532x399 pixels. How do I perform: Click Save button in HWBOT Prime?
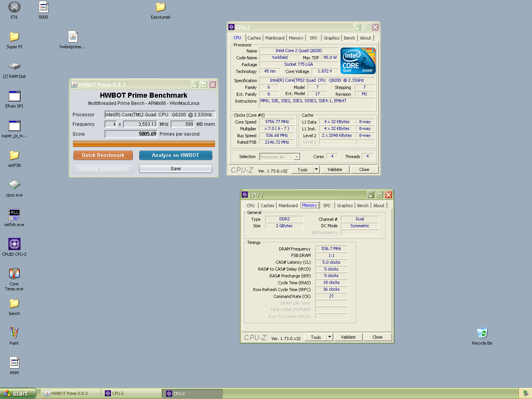pyautogui.click(x=176, y=168)
